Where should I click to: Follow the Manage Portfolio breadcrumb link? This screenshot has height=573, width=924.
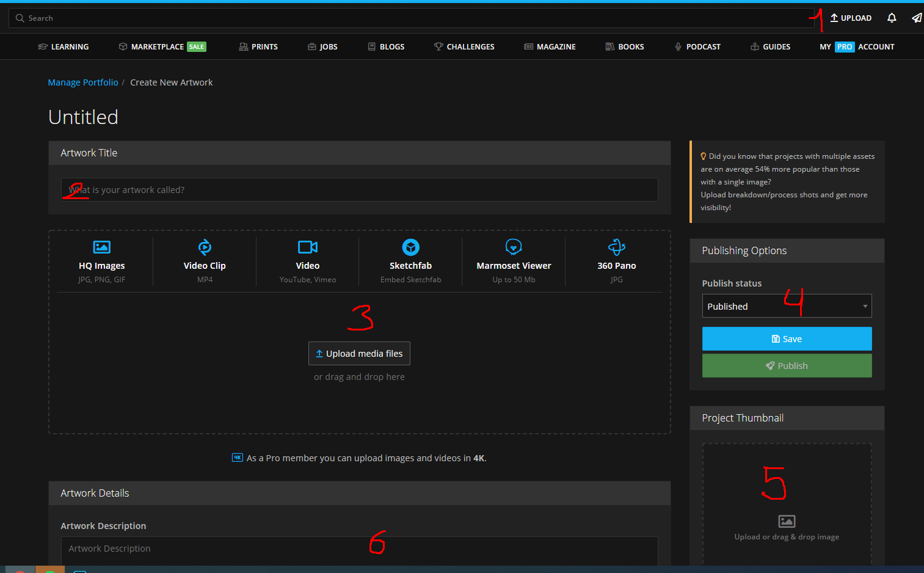(x=83, y=82)
